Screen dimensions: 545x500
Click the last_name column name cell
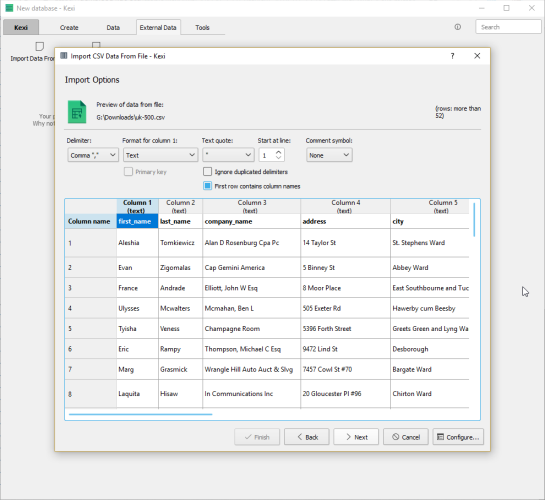point(180,221)
